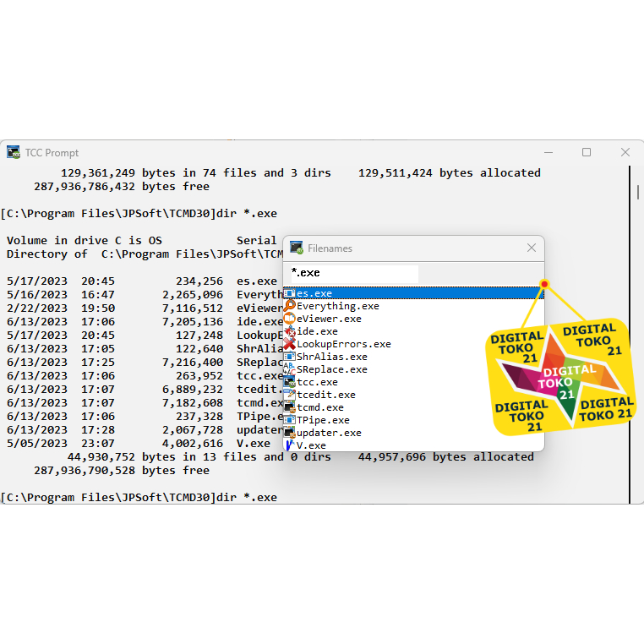Click the Filenames popup title icon
This screenshot has height=644, width=644.
(296, 248)
